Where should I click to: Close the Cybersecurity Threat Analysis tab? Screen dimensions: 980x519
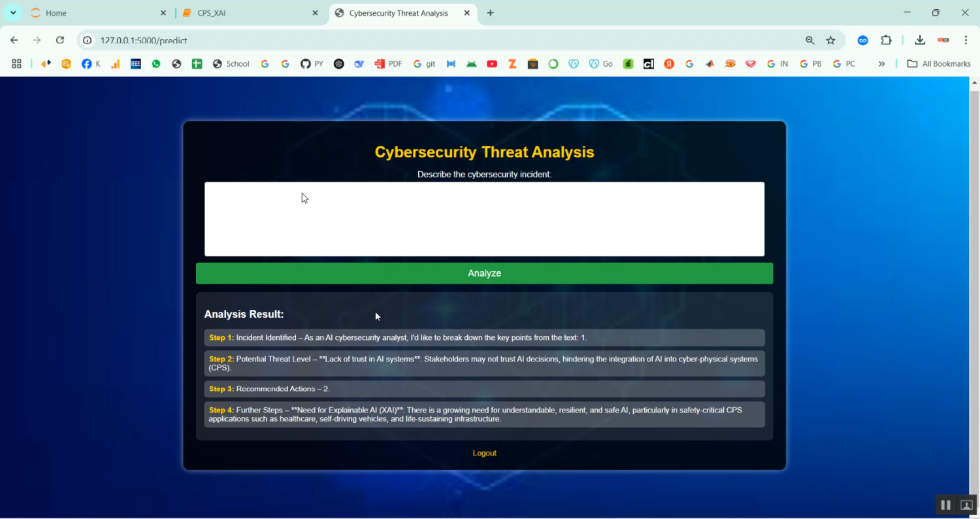(466, 13)
